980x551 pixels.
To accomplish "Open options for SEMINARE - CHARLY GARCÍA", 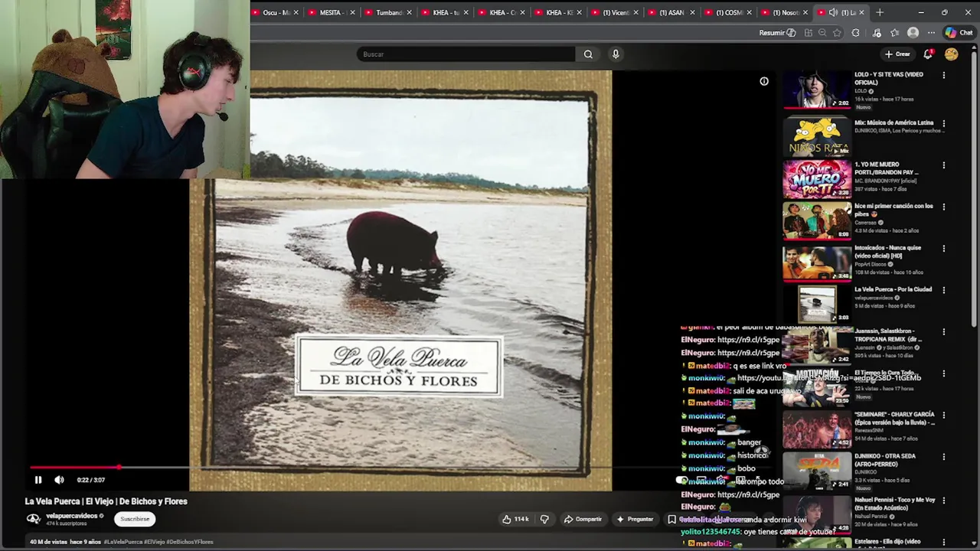I will click(943, 416).
